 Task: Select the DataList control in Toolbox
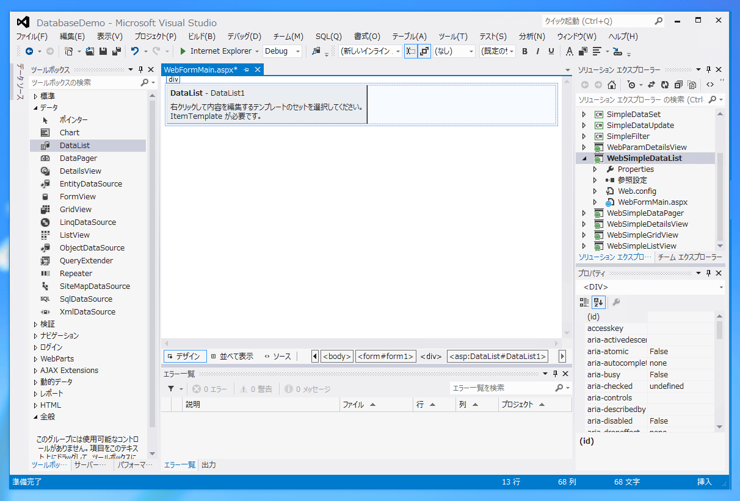click(89, 145)
